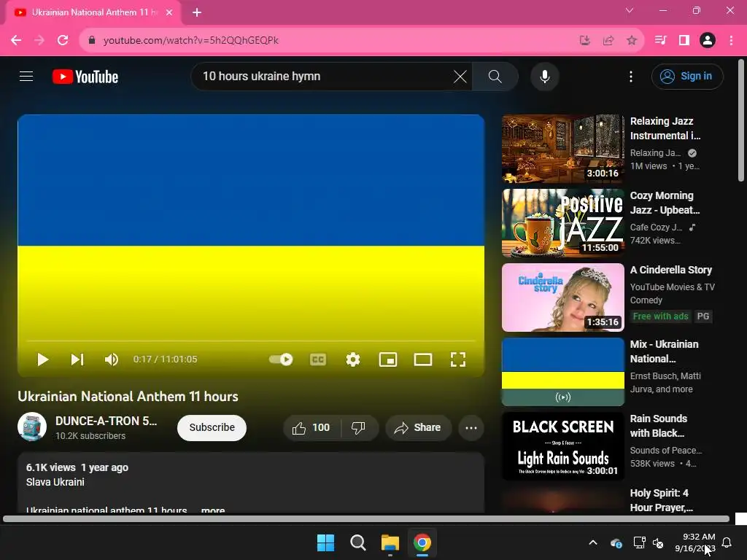Image resolution: width=747 pixels, height=560 pixels.
Task: Open File Explorer from taskbar
Action: [390, 542]
